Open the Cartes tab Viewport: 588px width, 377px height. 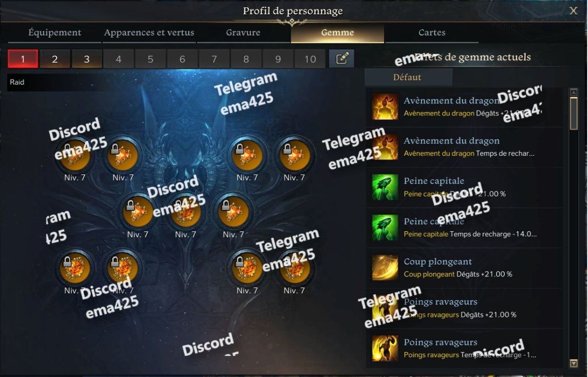(x=432, y=33)
